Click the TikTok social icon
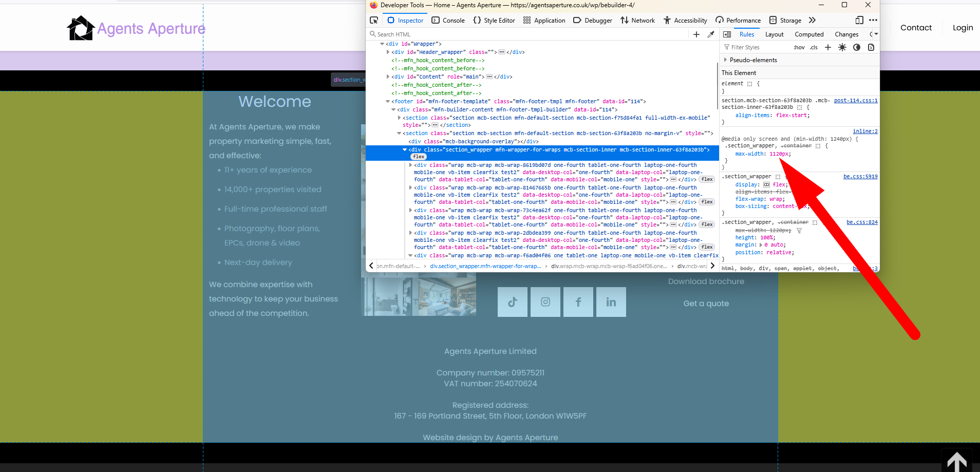Viewport: 980px width, 472px height. 512,302
